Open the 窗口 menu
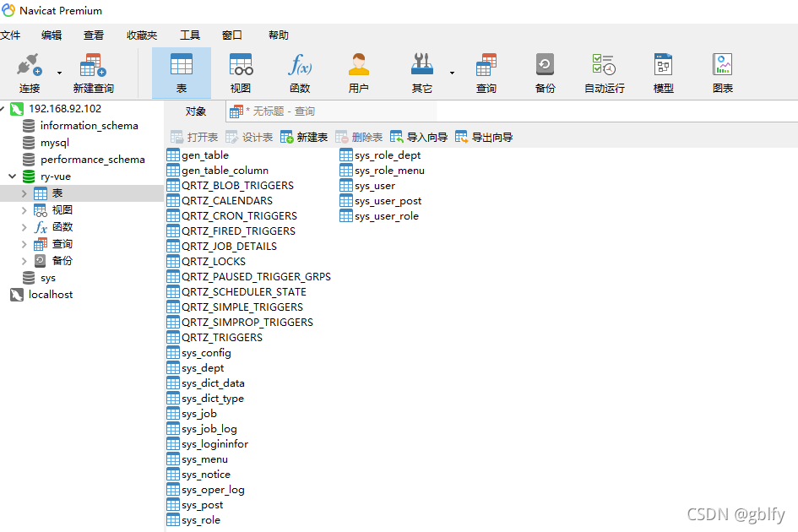The height and width of the screenshot is (532, 798). (x=232, y=35)
